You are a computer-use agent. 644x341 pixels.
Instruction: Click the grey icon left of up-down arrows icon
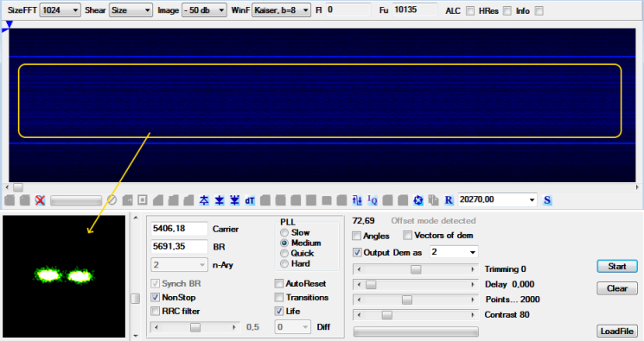tap(341, 200)
